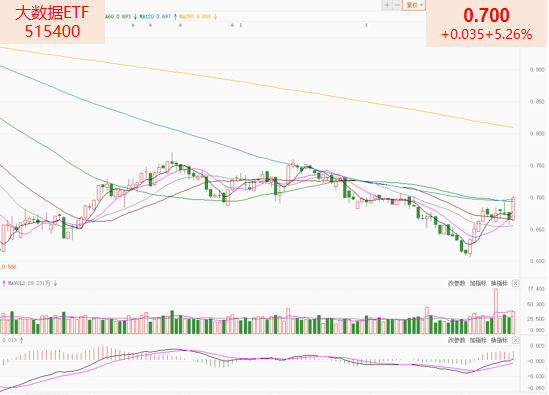The image size is (549, 395).
Task: Click the 0.700 current price box
Action: click(487, 23)
